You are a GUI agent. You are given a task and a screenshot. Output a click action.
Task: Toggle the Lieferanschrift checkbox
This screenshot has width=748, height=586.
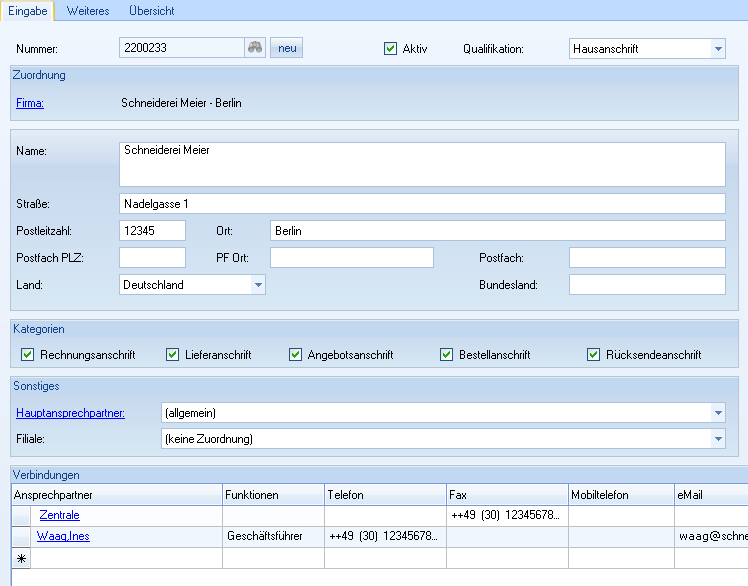[x=174, y=354]
